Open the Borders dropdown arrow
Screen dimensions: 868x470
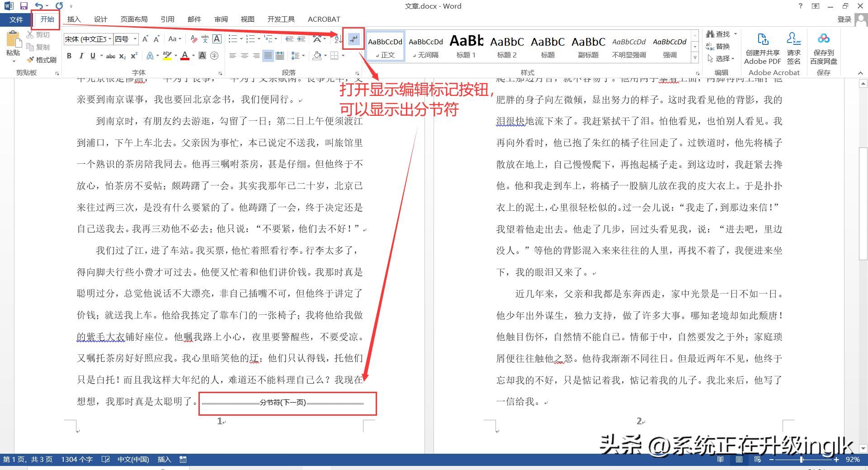[x=344, y=56]
